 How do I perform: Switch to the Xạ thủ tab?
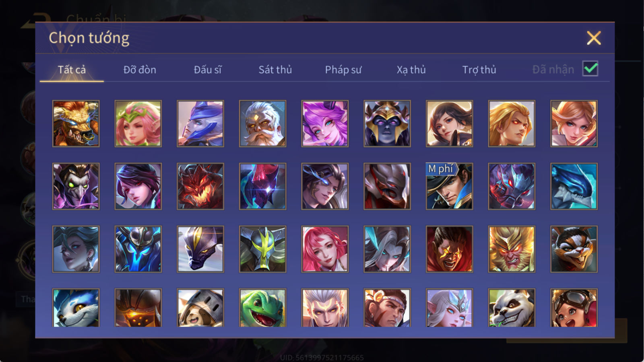(411, 70)
